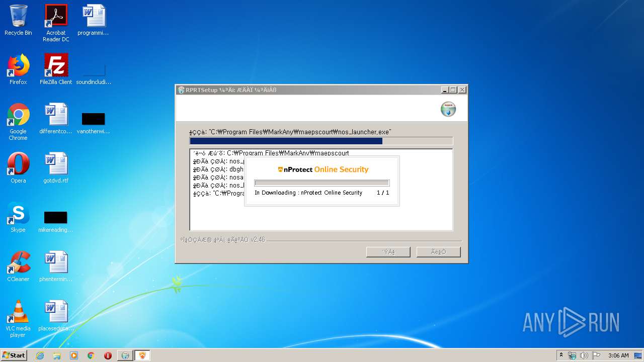Screen dimensions: 644x362
Task: Click the nProtect Online Security logo
Action: coord(323,169)
